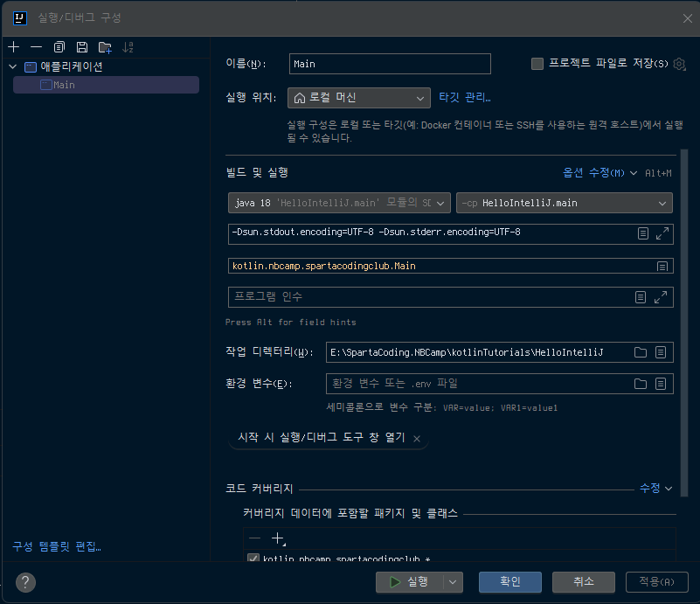
Task: Click the save configuration icon
Action: [82, 46]
